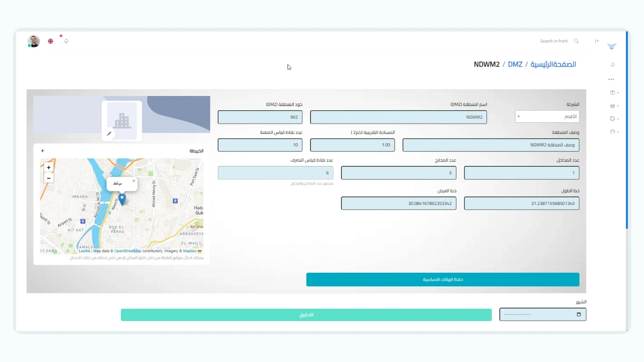Click the pressure points count field 10
Screen dimensions: 644x362
click(260, 145)
